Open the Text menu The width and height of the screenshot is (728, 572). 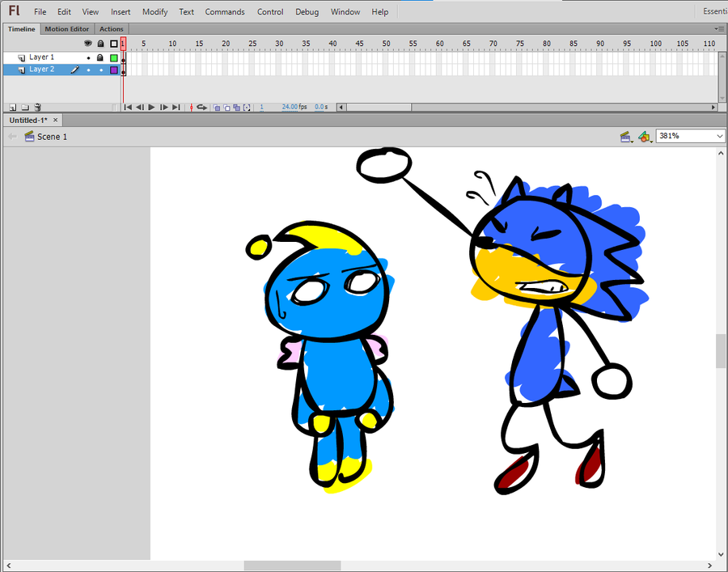coord(186,11)
